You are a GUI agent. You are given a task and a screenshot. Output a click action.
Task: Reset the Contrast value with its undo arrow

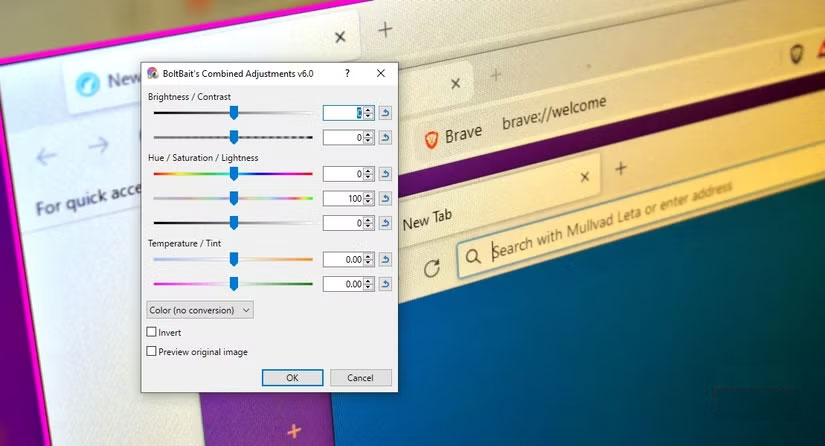(385, 137)
